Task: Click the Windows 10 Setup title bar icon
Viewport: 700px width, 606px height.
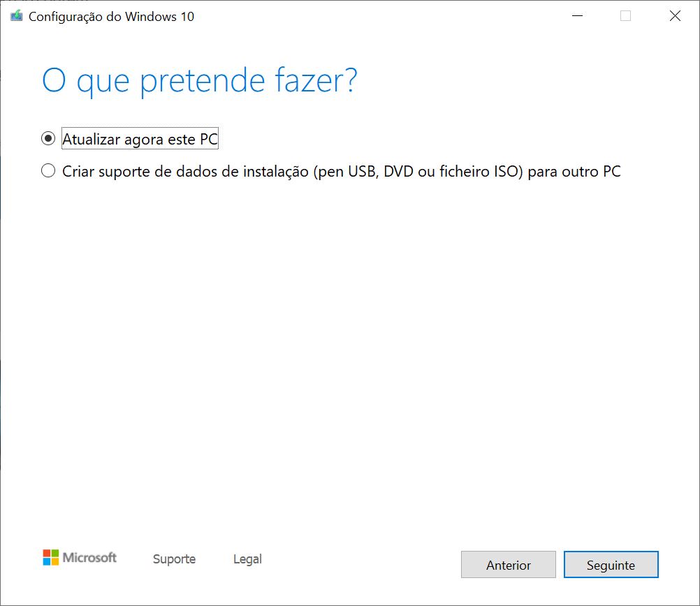Action: click(17, 16)
